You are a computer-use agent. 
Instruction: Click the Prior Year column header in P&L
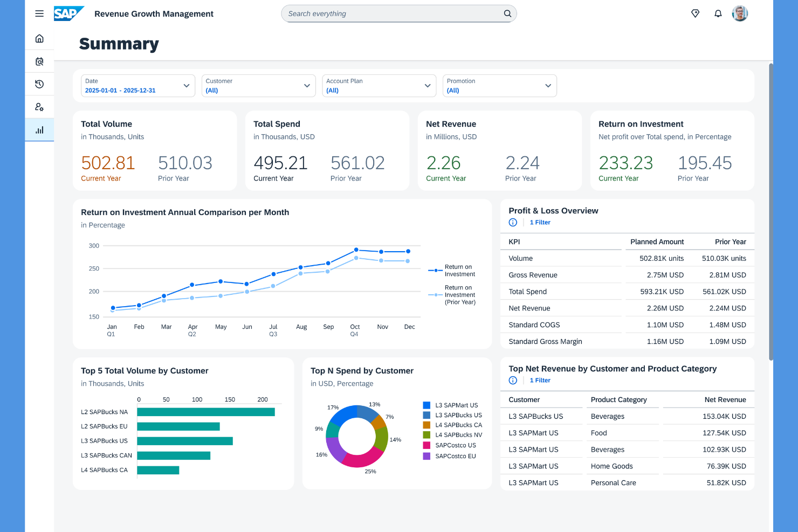click(x=731, y=242)
